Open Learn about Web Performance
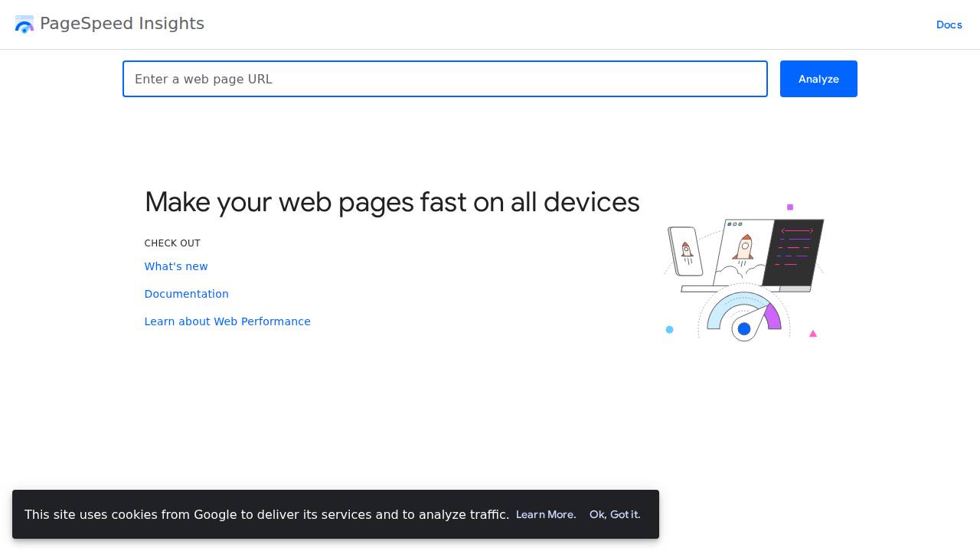Screen dimensions: 980x551 click(227, 321)
